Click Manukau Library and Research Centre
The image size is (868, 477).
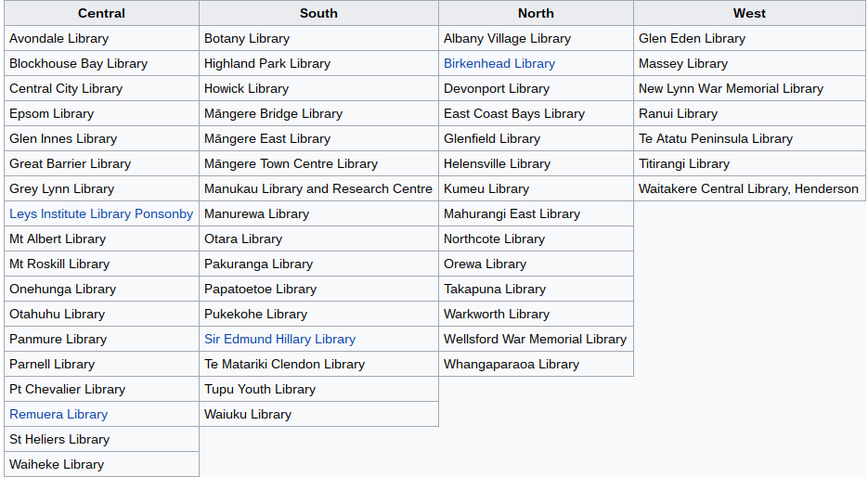click(318, 188)
